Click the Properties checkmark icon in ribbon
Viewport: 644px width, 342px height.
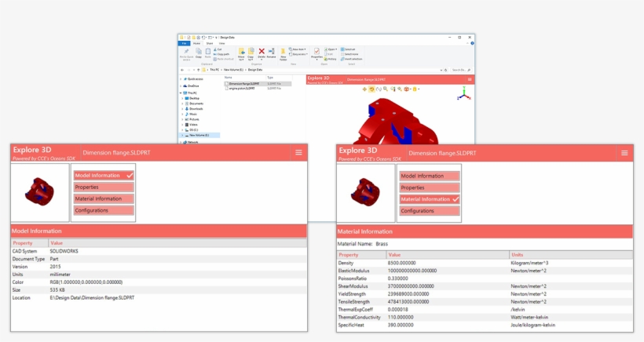pos(317,52)
